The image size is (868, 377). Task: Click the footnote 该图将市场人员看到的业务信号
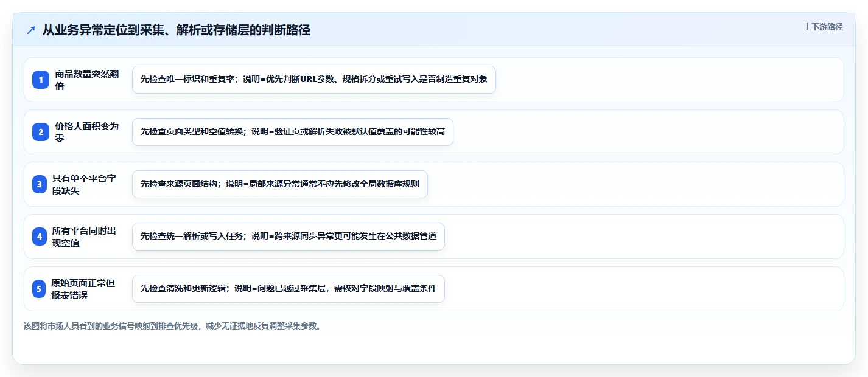point(172,326)
